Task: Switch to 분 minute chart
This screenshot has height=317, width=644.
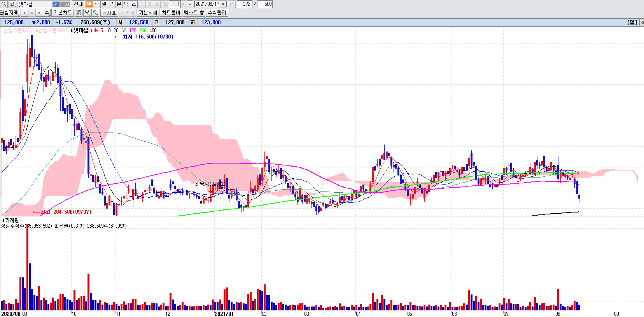Action: [119, 4]
